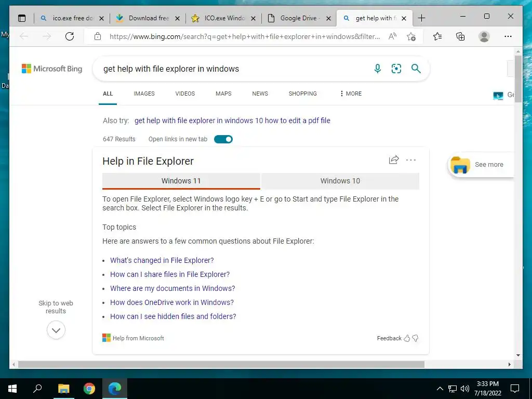Open Edge Settings and more menu
The image size is (532, 399).
click(x=508, y=36)
